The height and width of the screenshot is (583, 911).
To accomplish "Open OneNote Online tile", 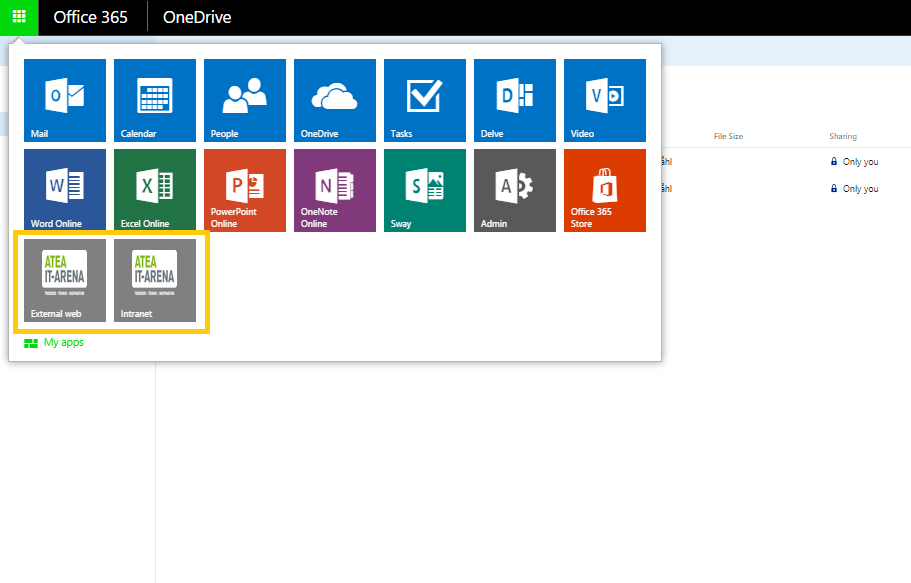I will 335,190.
